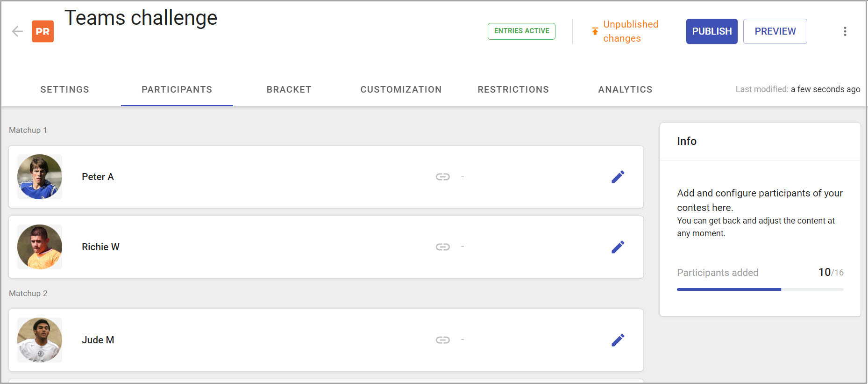The width and height of the screenshot is (868, 384).
Task: Edit Peter A with pencil icon
Action: tap(618, 177)
